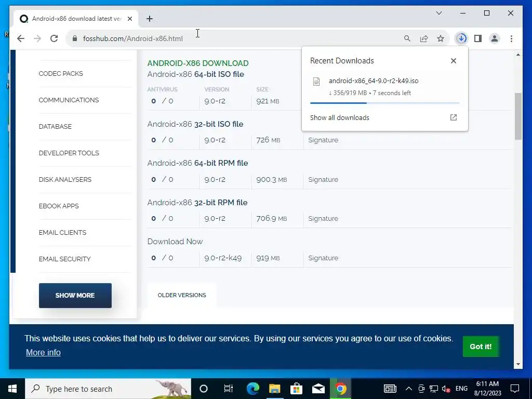Click the SHOW MORE button
The width and height of the screenshot is (532, 399).
(x=75, y=296)
